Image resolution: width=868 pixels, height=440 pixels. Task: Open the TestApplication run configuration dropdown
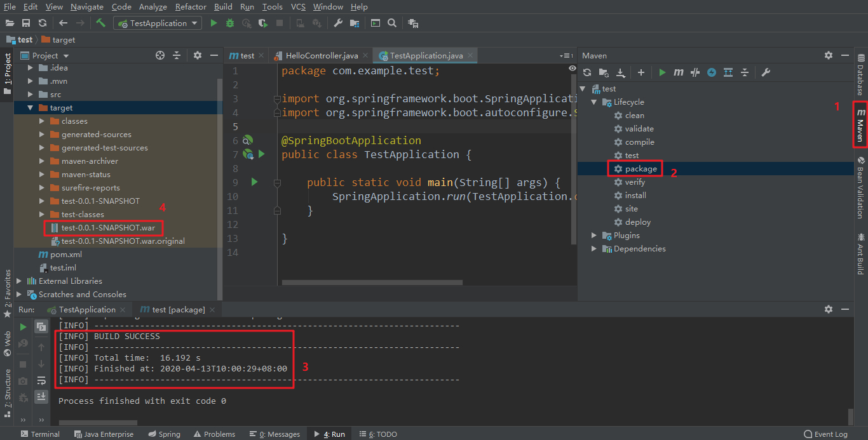click(158, 23)
